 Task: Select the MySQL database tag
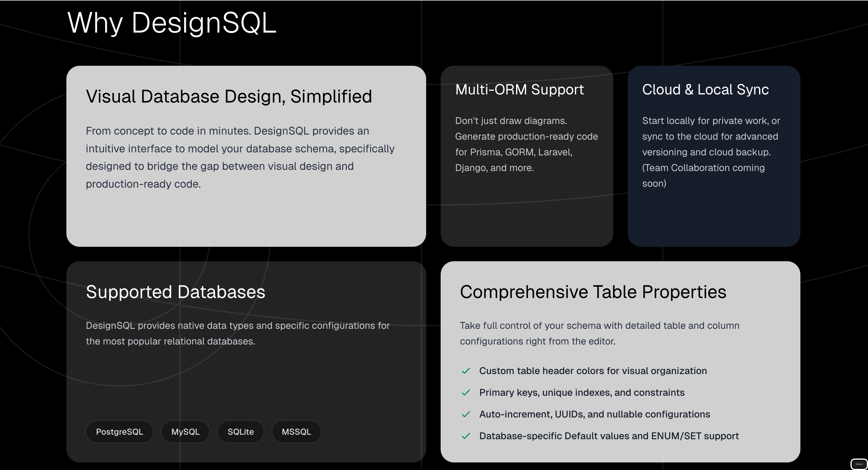coord(185,432)
